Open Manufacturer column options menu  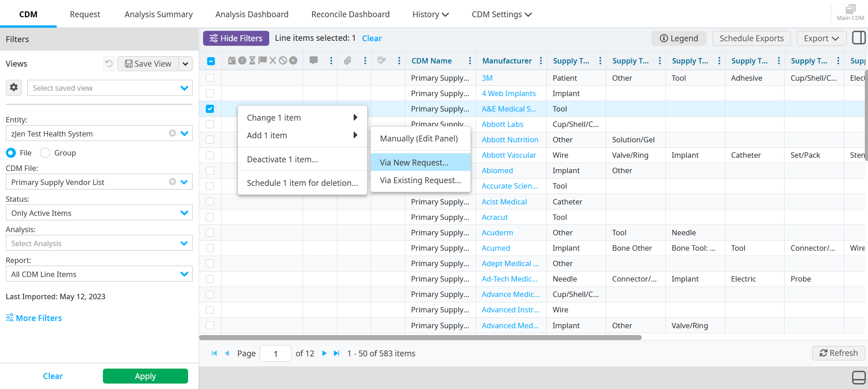pyautogui.click(x=541, y=61)
